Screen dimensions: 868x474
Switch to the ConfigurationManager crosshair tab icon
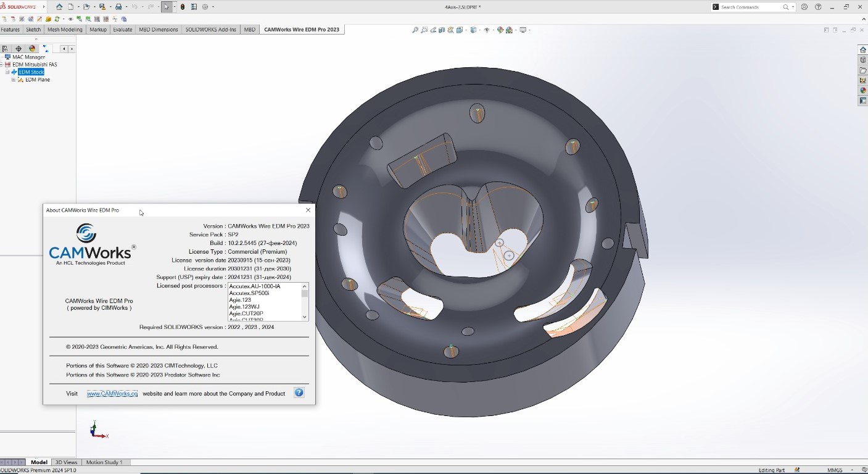pyautogui.click(x=19, y=49)
